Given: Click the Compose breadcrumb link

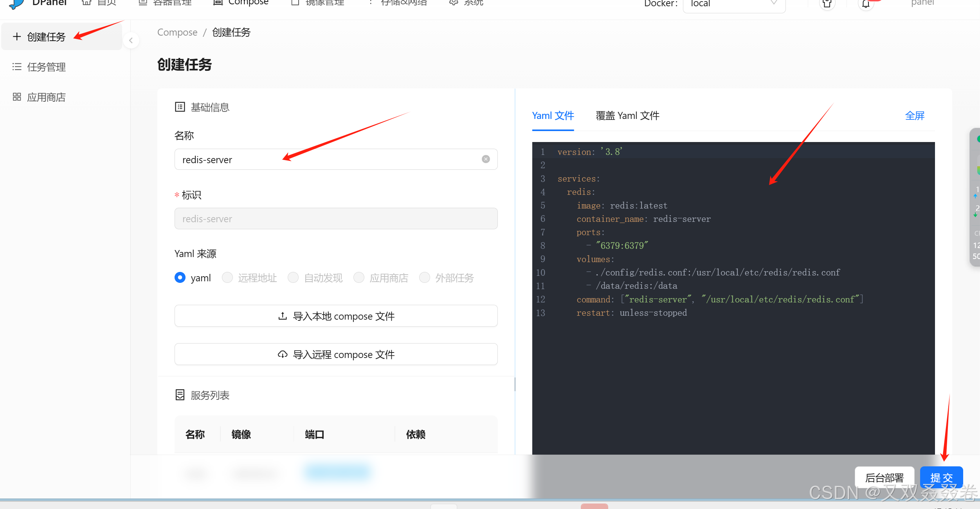Looking at the screenshot, I should pyautogui.click(x=177, y=32).
